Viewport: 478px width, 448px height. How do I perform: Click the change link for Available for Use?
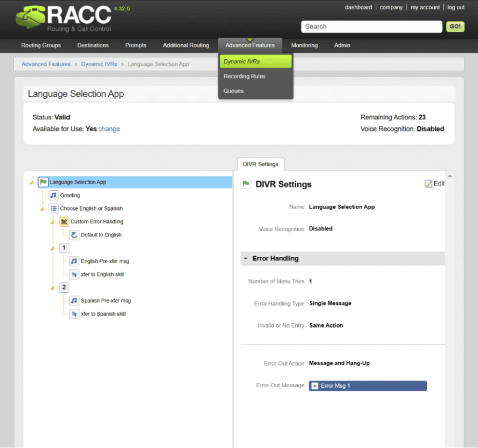(x=109, y=129)
